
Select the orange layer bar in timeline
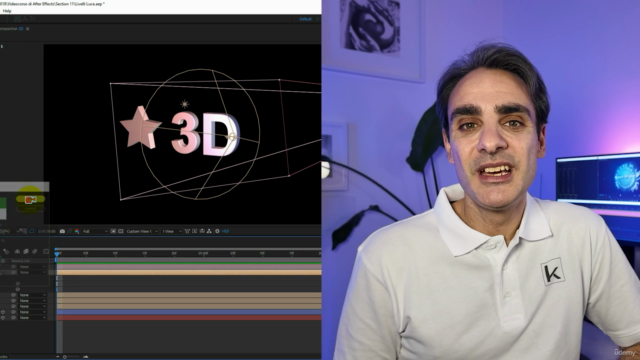189,272
